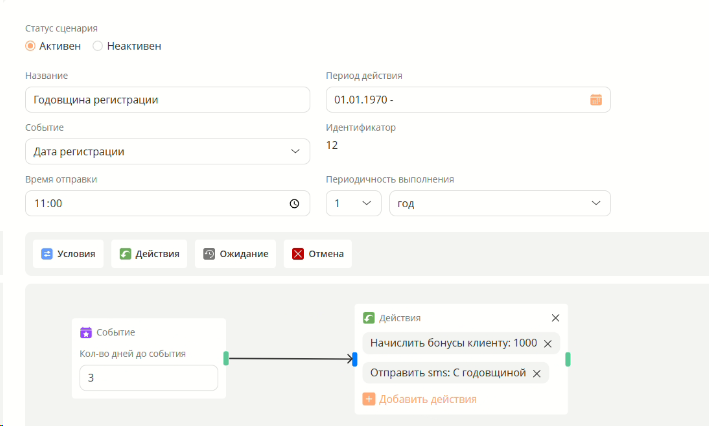709x426 pixels.
Task: Click the Добавить действия link
Action: [x=427, y=399]
